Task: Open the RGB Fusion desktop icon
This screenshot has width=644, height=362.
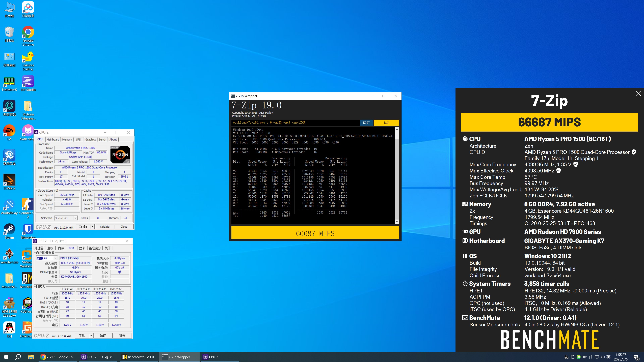Action: 27,305
